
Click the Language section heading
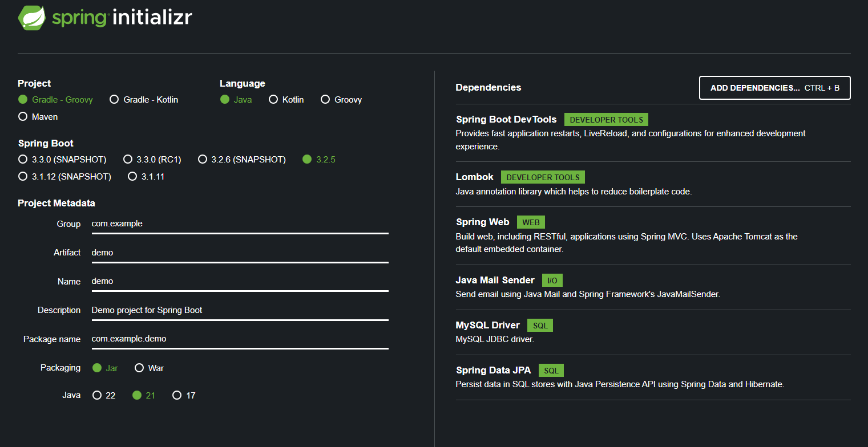243,83
